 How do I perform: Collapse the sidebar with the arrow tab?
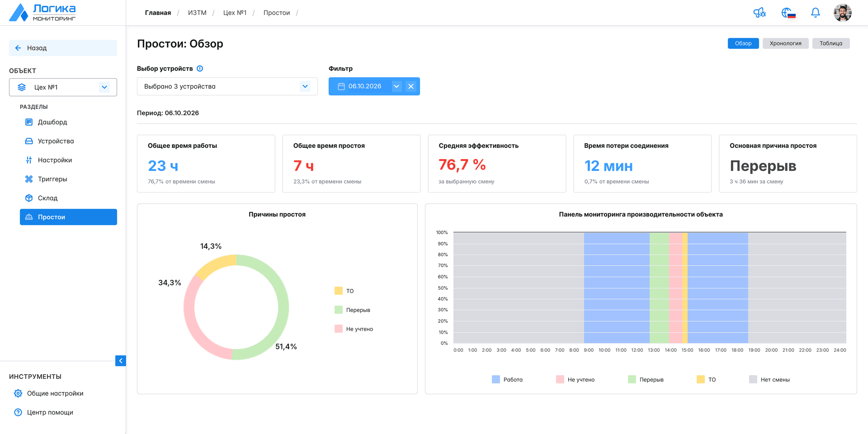pyautogui.click(x=121, y=361)
